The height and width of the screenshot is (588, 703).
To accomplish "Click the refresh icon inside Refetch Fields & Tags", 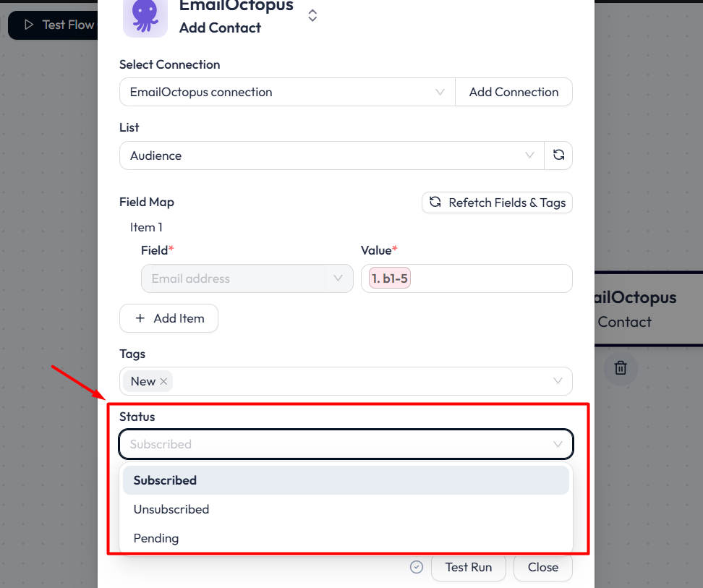I will point(434,203).
